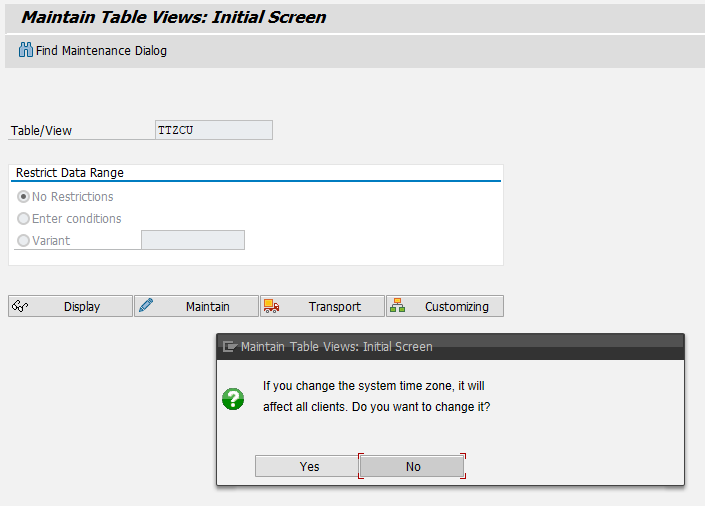The height and width of the screenshot is (506, 705).
Task: Click the dialog message about system time zone
Action: point(376,396)
